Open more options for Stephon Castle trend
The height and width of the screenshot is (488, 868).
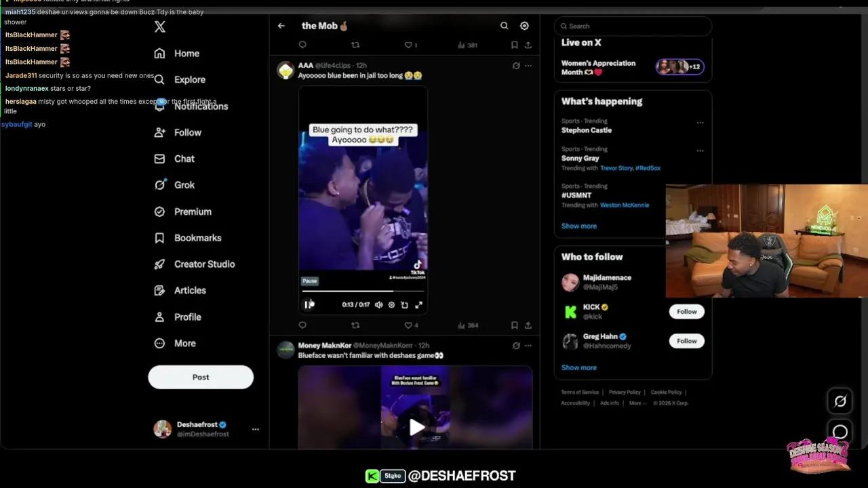tap(700, 123)
